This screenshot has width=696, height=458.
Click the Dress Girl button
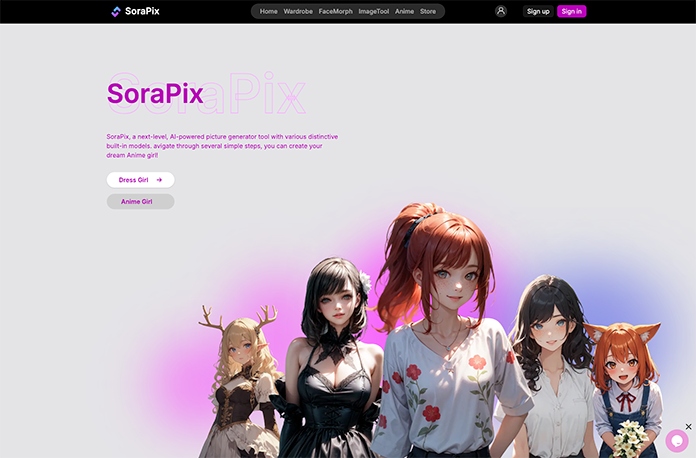pos(140,180)
